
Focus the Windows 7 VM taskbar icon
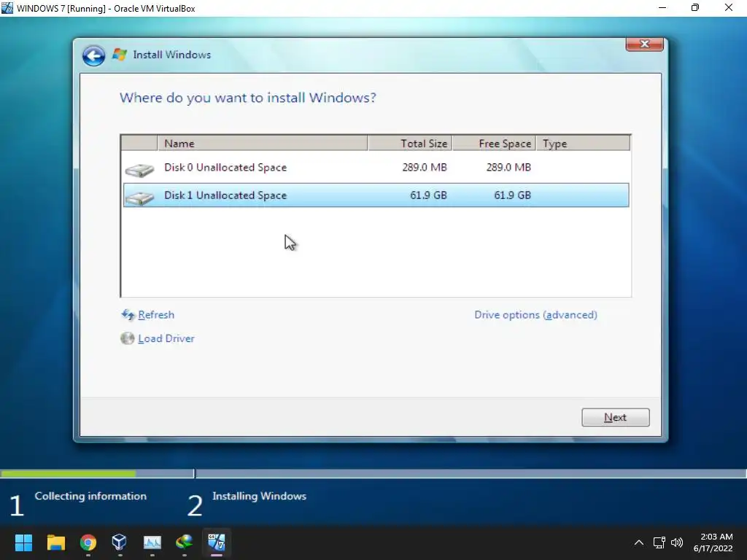click(x=216, y=542)
